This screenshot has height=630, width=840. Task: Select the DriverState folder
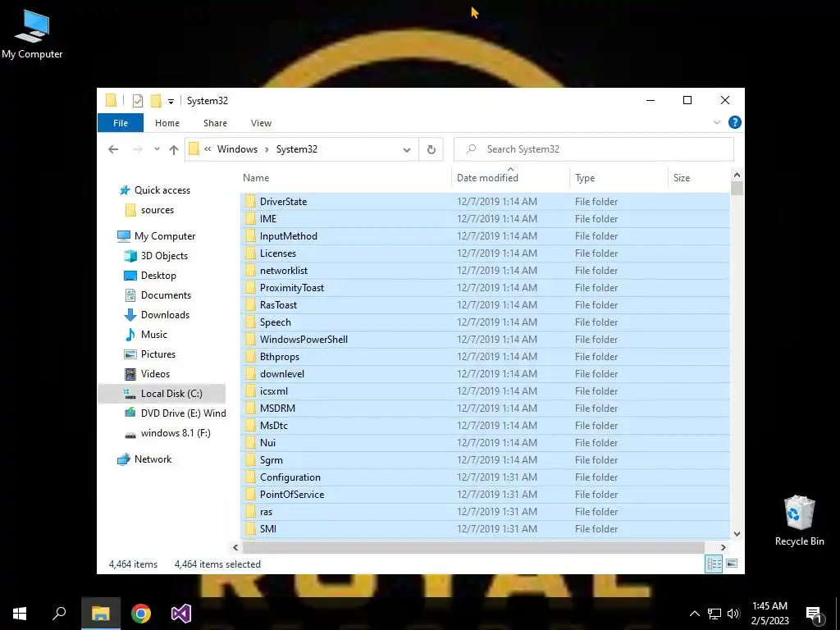point(485,202)
